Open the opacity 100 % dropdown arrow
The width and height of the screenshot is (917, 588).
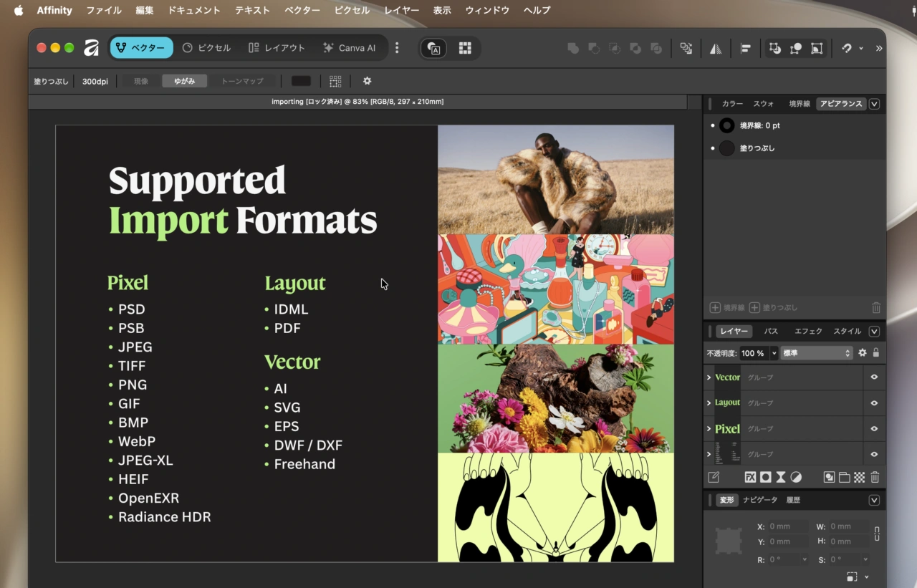774,353
